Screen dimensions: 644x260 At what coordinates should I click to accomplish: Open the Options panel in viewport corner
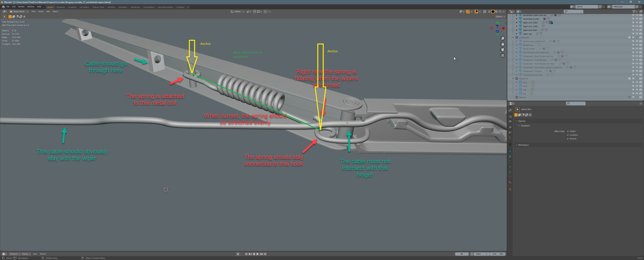pyautogui.click(x=500, y=16)
